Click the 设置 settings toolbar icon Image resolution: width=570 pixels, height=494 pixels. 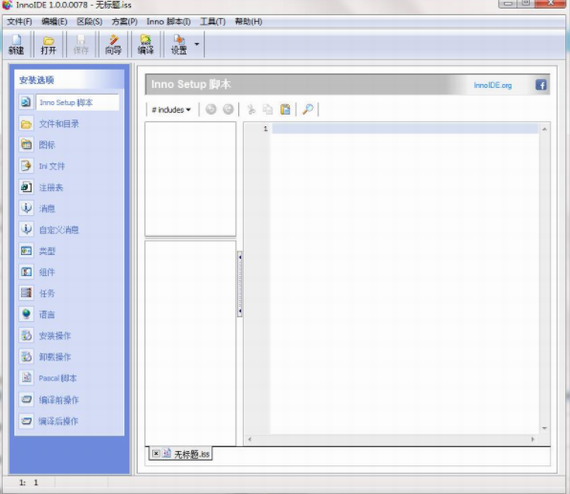click(179, 44)
